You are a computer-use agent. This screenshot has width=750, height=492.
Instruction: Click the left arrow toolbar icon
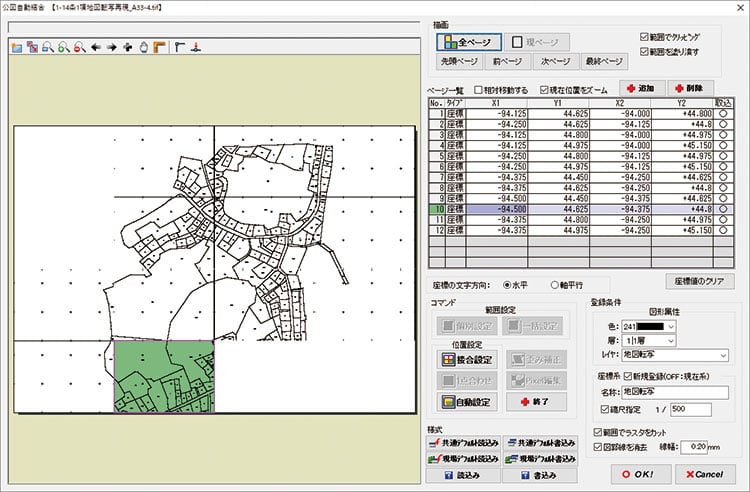[x=96, y=47]
